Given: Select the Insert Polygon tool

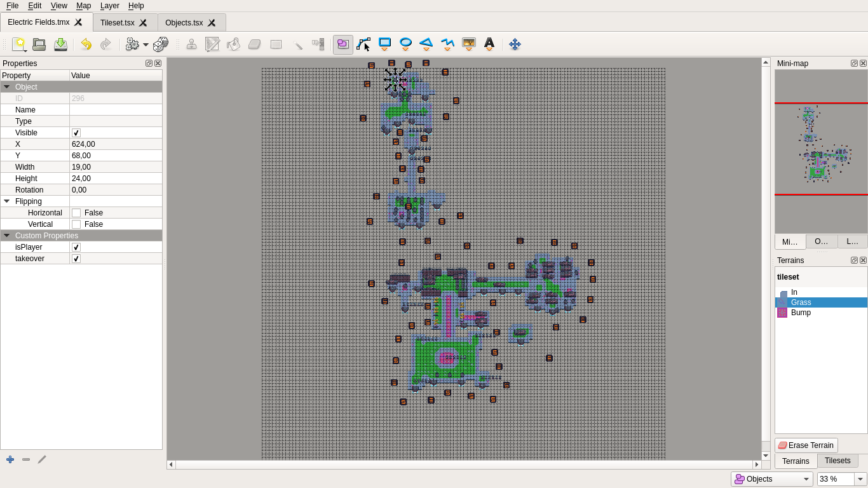Looking at the screenshot, I should pyautogui.click(x=426, y=44).
